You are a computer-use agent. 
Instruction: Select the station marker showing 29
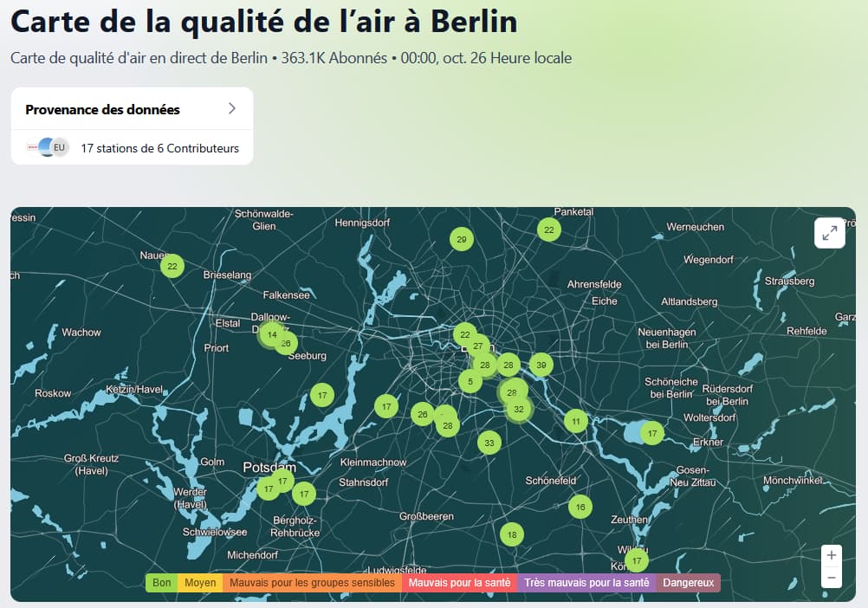[462, 240]
